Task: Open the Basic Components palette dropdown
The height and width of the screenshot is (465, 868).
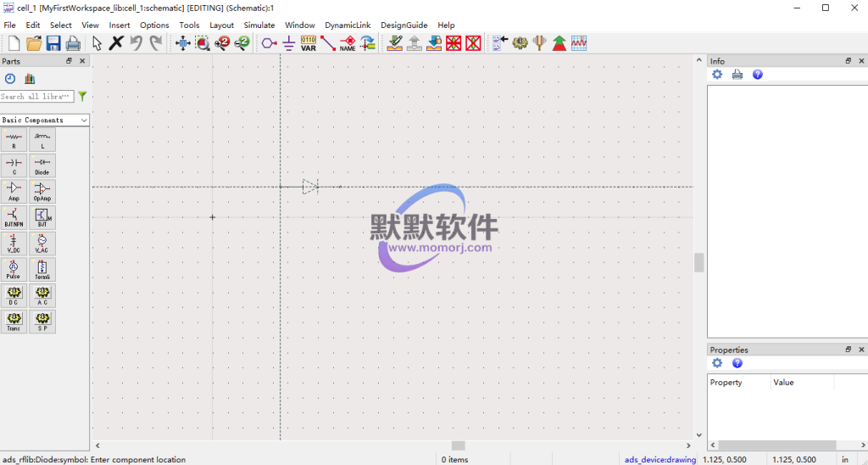Action: [45, 120]
